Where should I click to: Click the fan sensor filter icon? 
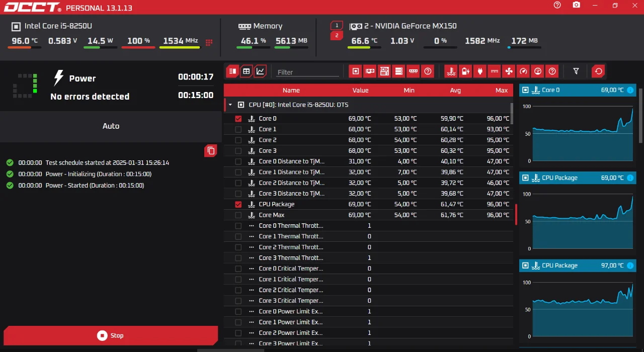pos(509,71)
